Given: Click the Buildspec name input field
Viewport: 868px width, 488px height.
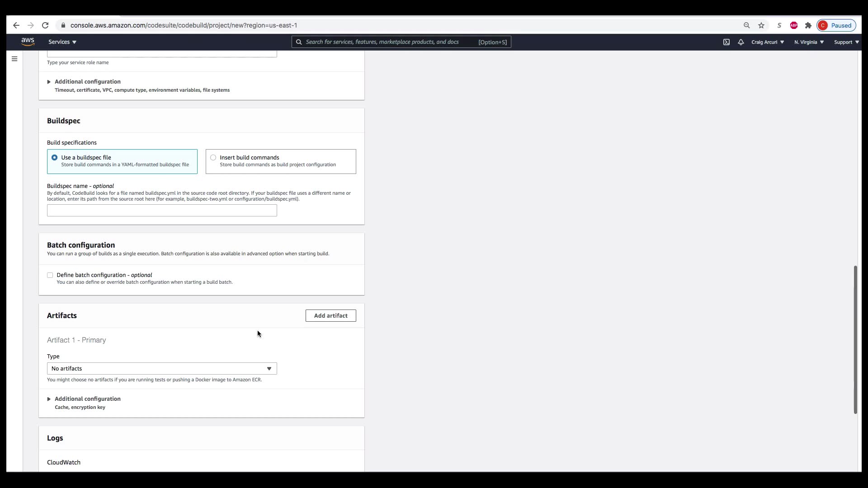Looking at the screenshot, I should pos(162,211).
